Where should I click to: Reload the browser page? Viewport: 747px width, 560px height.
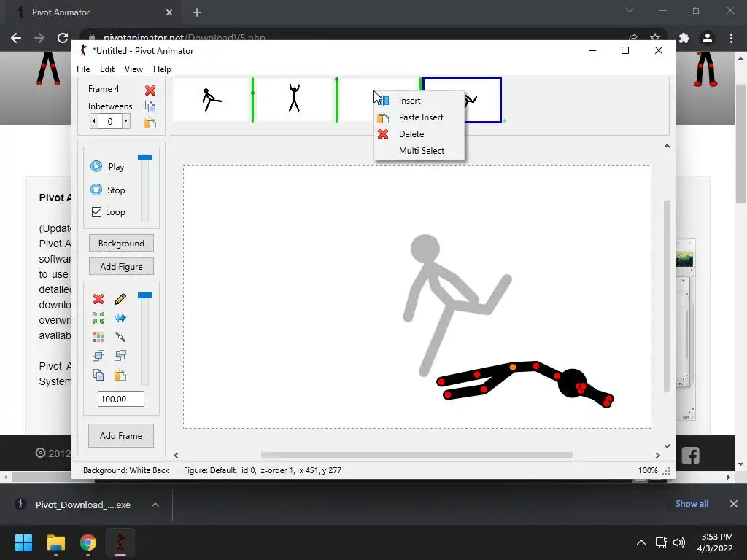(63, 38)
